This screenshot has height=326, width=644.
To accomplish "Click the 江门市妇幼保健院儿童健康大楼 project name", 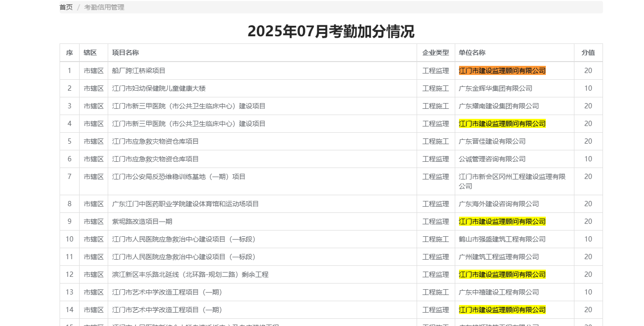I will point(159,88).
